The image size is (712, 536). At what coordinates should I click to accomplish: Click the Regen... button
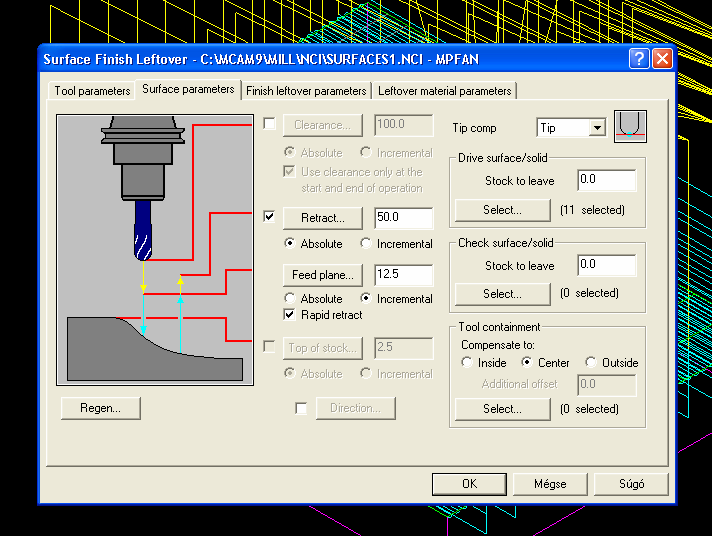coord(101,408)
